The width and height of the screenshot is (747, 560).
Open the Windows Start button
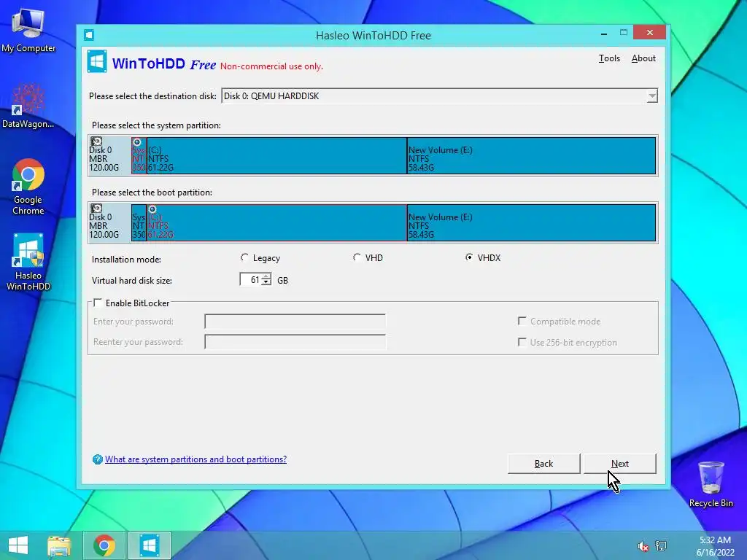(18, 545)
